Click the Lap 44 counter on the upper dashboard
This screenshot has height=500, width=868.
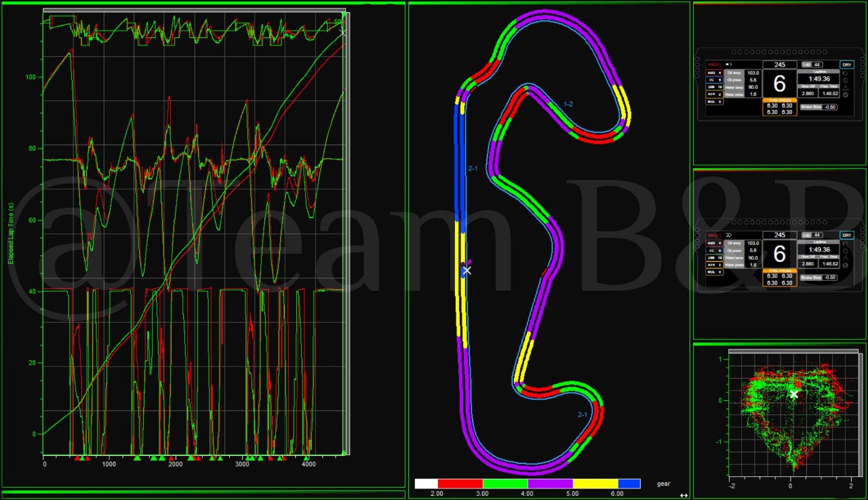click(812, 64)
